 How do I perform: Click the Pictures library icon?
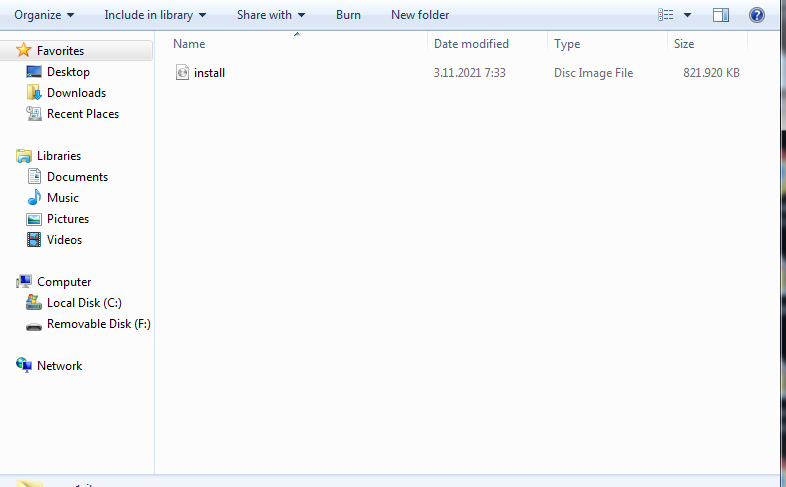click(35, 219)
